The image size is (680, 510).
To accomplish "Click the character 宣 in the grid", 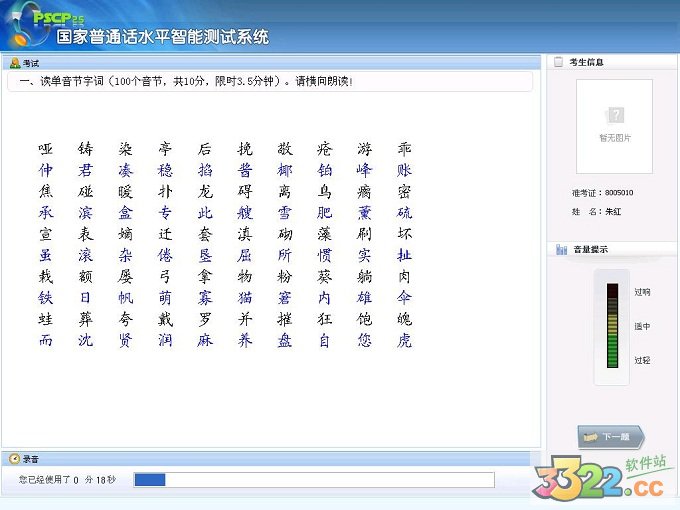I will (46, 234).
